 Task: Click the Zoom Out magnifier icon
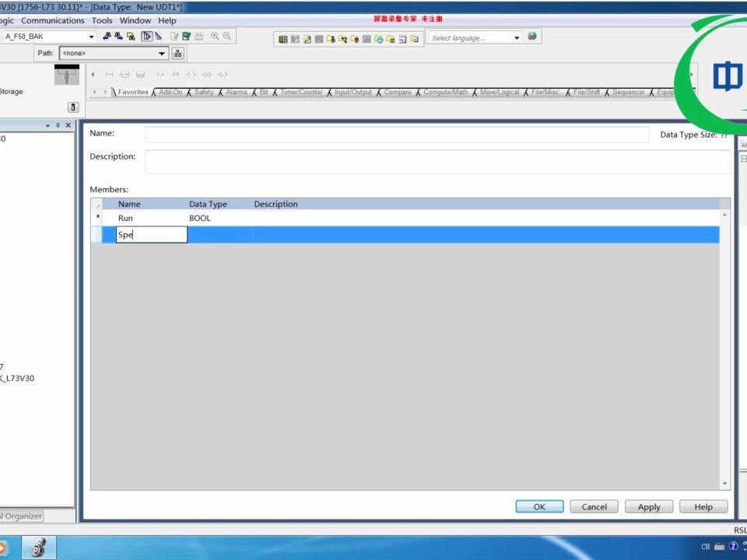click(226, 37)
